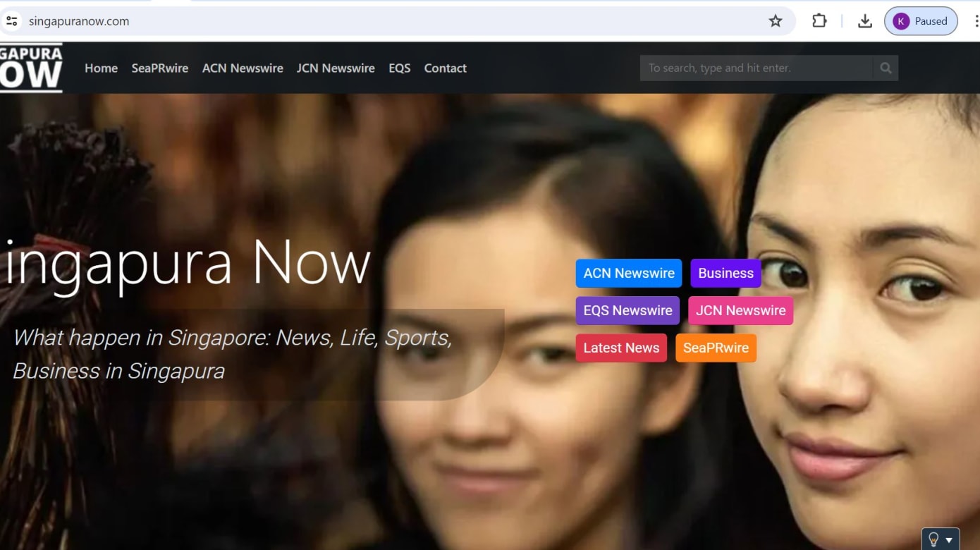
Task: Click the search magnifier button
Action: click(886, 68)
